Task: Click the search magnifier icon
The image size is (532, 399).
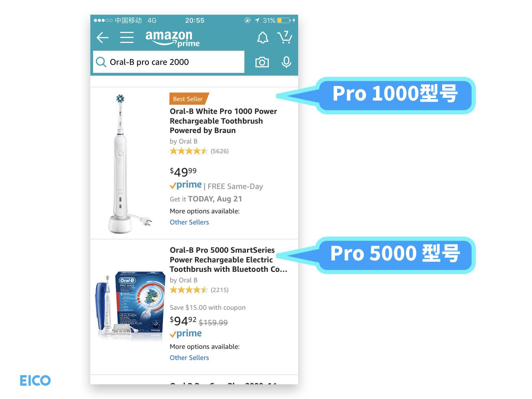Action: pyautogui.click(x=101, y=62)
